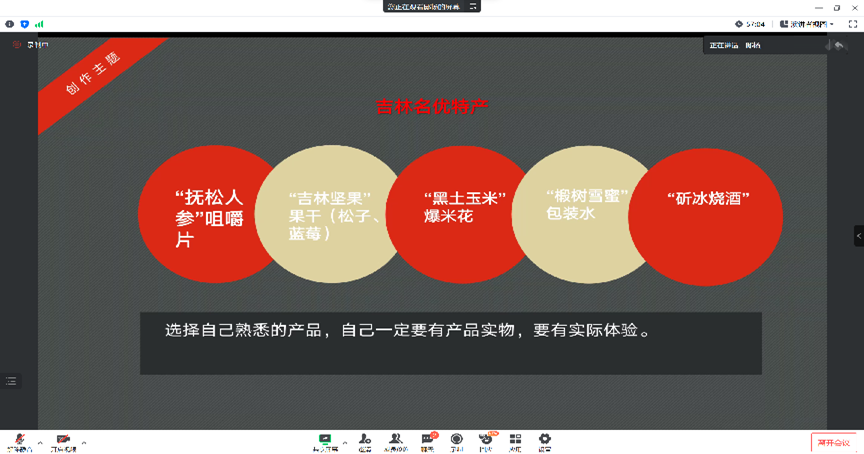
Task: Open the settings gear icon
Action: (544, 442)
